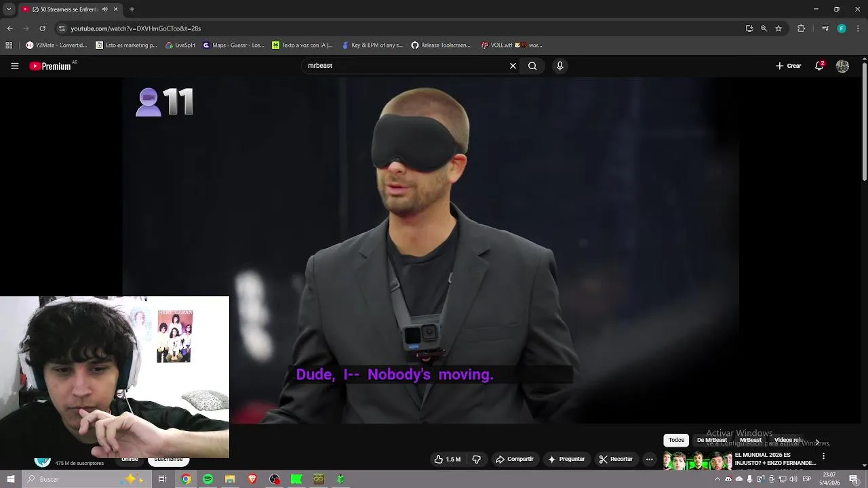Image resolution: width=868 pixels, height=488 pixels.
Task: Open Chrome three-dot menu
Action: [859, 28]
